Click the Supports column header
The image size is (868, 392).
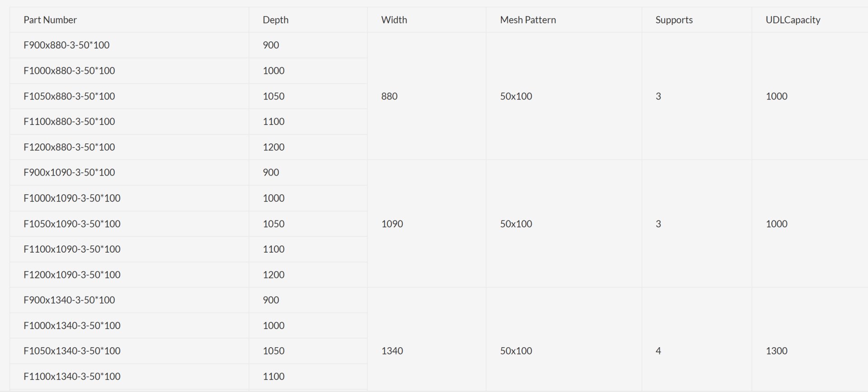pyautogui.click(x=674, y=20)
